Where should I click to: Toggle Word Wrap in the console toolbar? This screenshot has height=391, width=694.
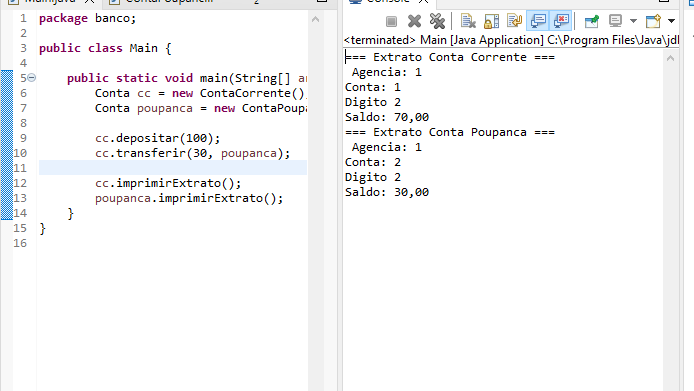point(514,21)
